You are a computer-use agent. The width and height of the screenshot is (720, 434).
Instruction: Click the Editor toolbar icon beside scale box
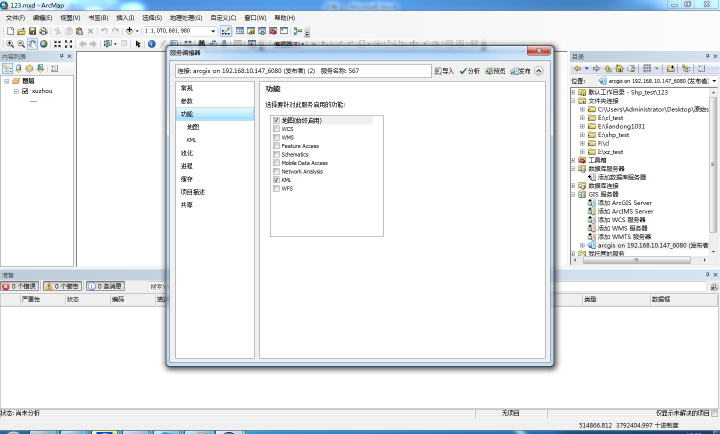[226, 31]
